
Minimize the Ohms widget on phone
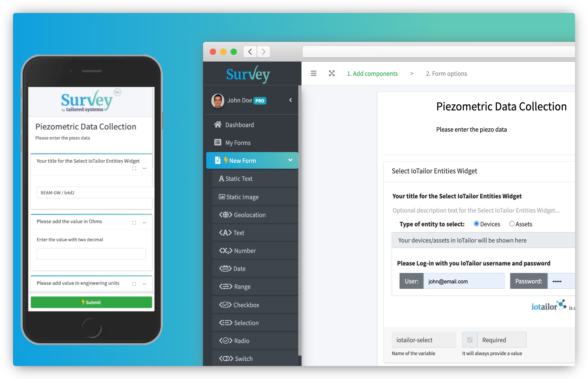144,223
